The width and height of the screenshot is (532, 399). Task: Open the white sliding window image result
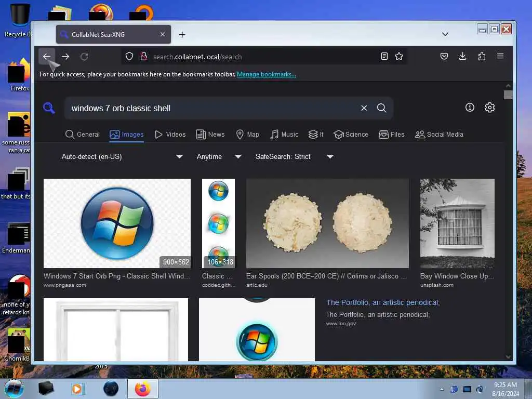coord(116,329)
